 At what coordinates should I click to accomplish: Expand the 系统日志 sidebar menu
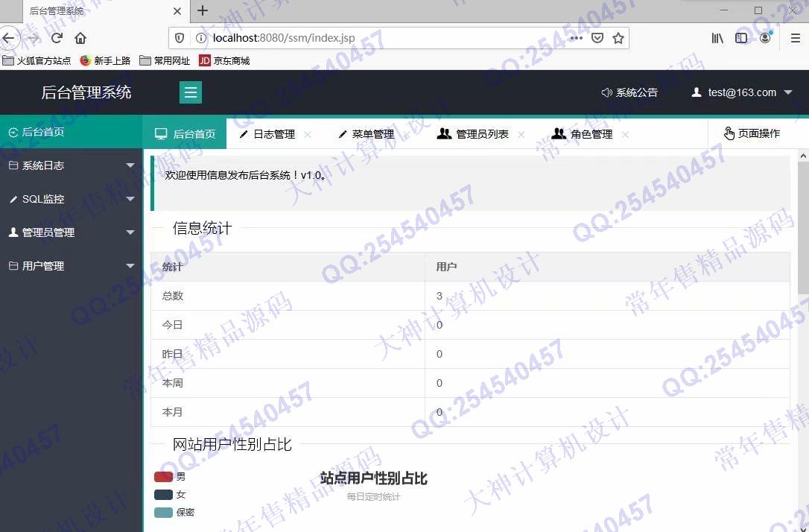pos(71,165)
